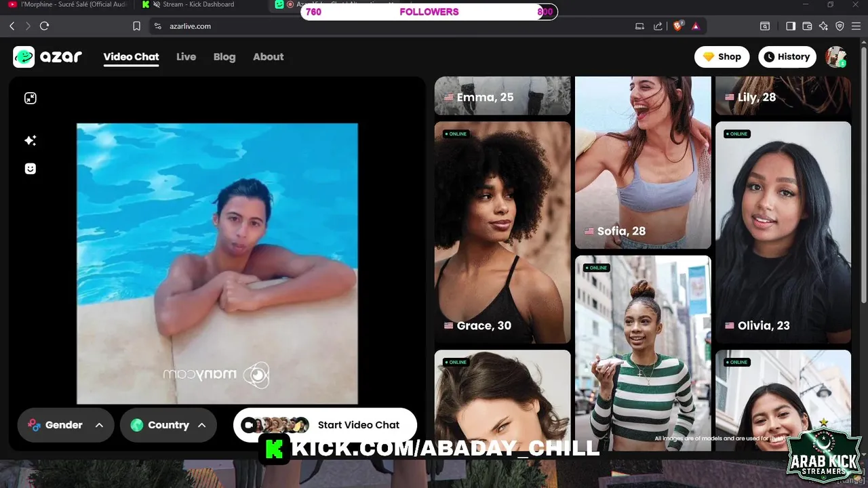Screen dimensions: 868x488
Task: Select the Olivia, 23 profile card
Action: 783,232
